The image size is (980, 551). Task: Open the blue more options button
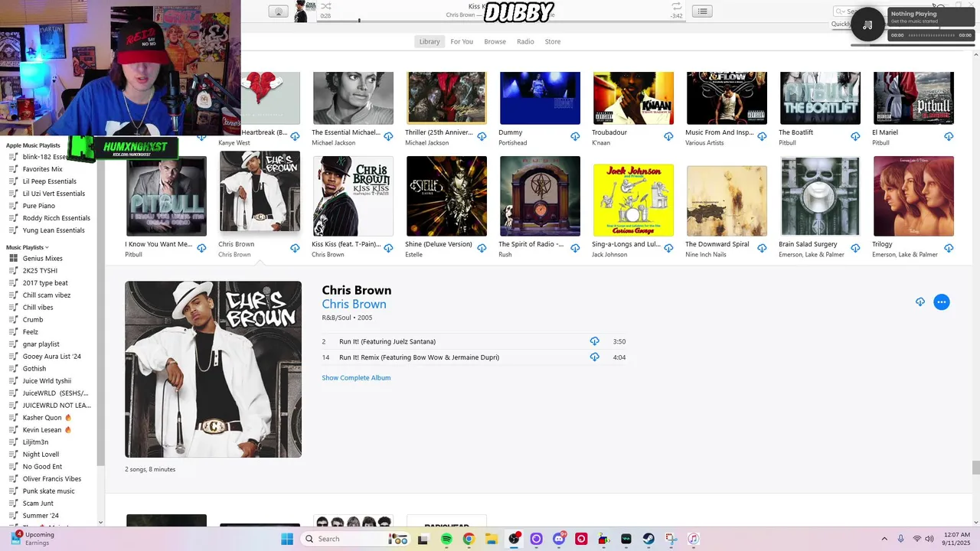(x=942, y=302)
